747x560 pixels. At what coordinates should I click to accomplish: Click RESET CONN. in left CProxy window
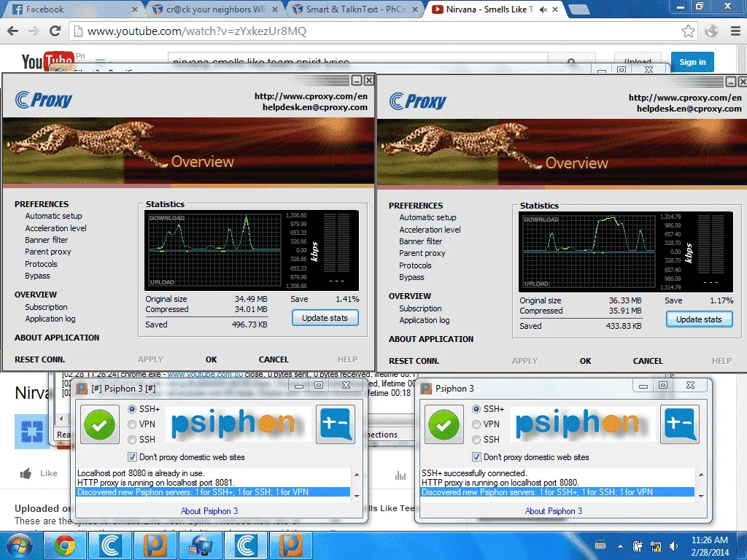[x=39, y=359]
